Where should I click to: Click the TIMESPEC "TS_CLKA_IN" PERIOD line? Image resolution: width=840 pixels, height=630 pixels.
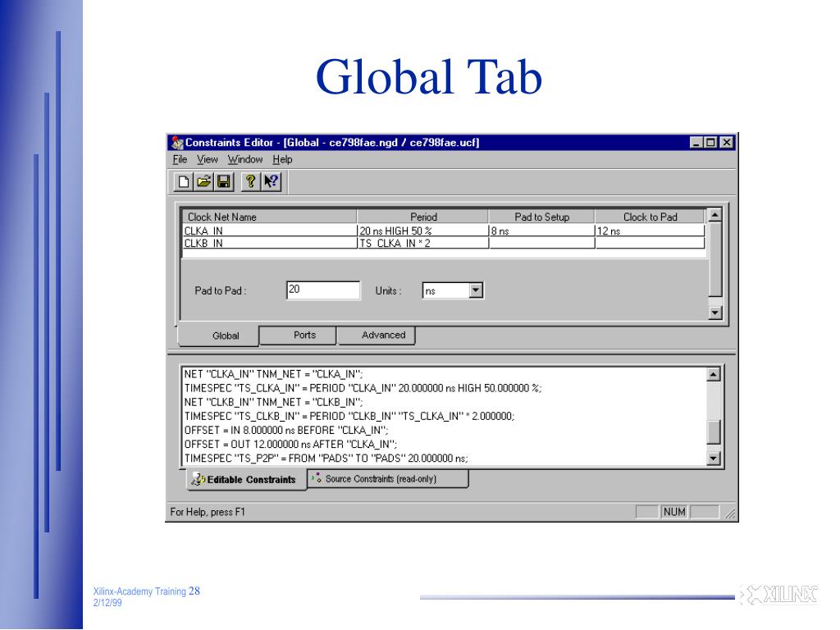click(363, 388)
